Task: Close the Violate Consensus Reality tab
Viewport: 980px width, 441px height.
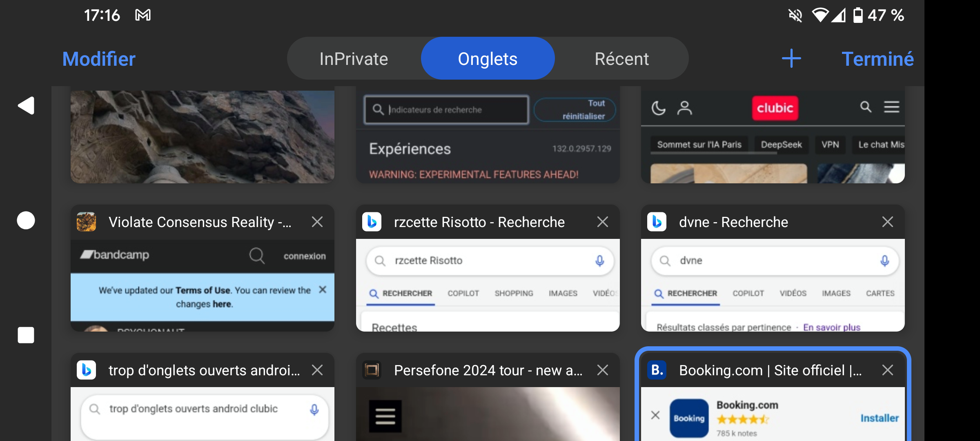Action: (x=317, y=222)
